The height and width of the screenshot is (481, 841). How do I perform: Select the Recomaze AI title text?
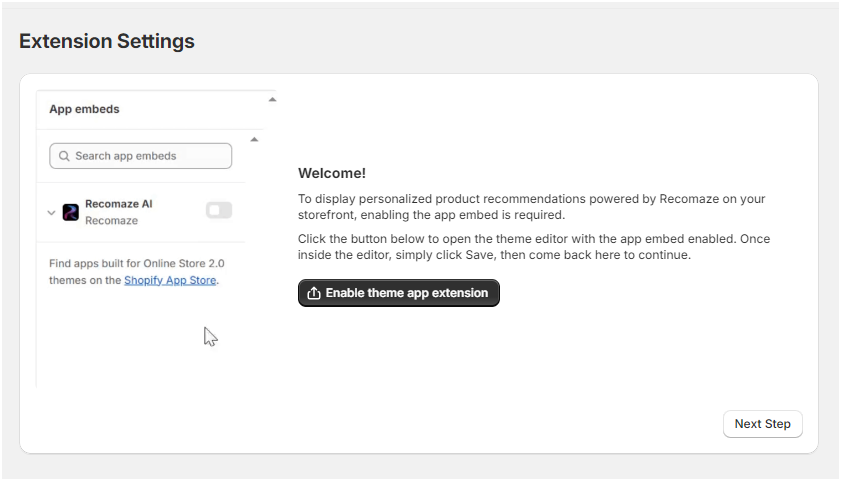click(118, 204)
